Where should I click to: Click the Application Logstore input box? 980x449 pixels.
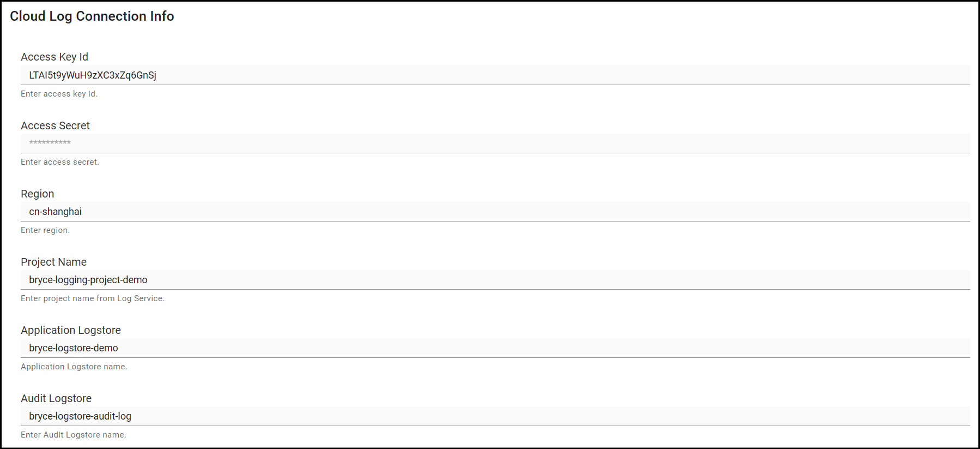495,348
